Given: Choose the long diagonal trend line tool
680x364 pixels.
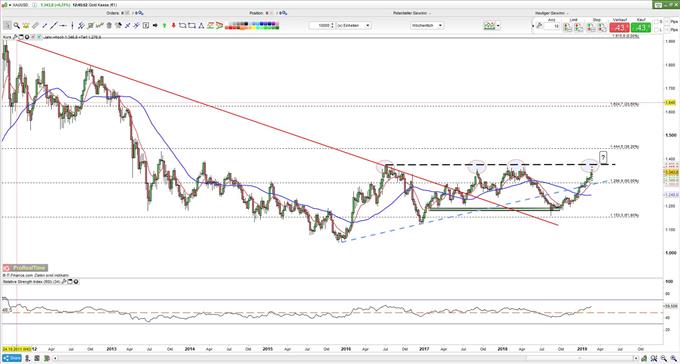Looking at the screenshot, I should [x=54, y=25].
